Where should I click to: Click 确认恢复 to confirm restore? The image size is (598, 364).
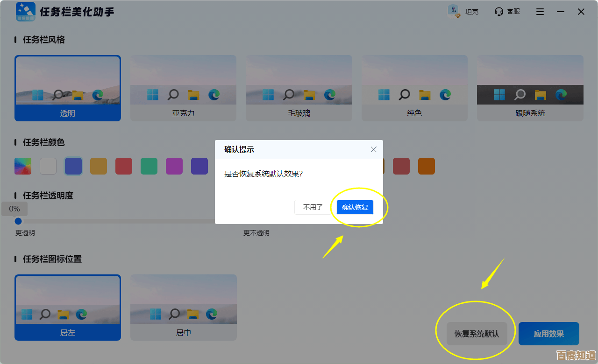click(355, 207)
